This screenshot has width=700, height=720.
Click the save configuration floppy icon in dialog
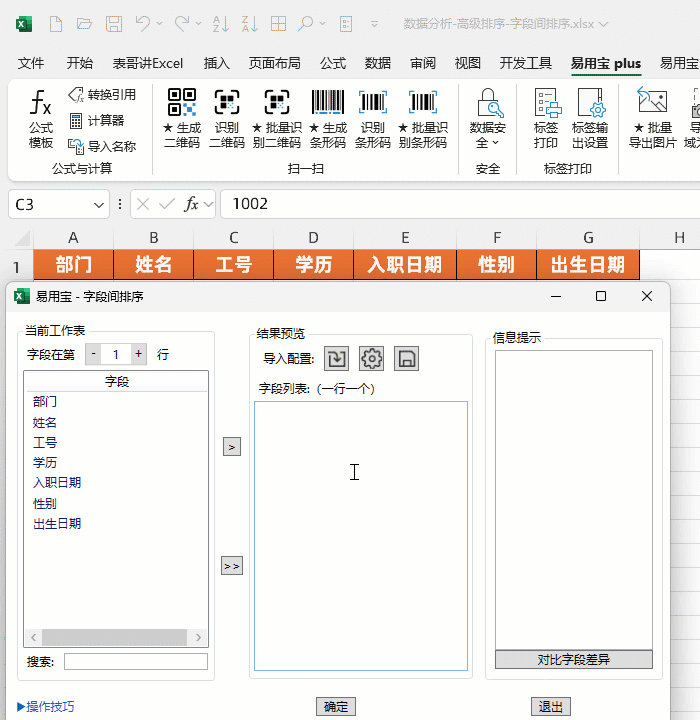pyautogui.click(x=406, y=358)
